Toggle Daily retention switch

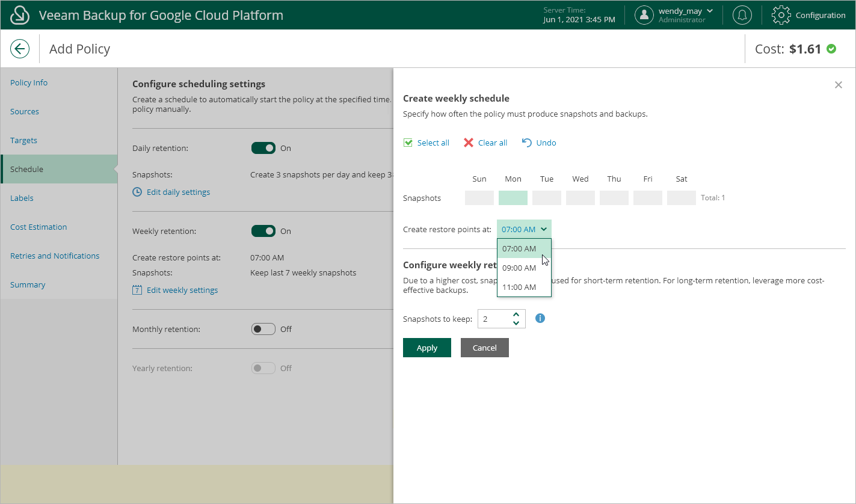coord(263,148)
